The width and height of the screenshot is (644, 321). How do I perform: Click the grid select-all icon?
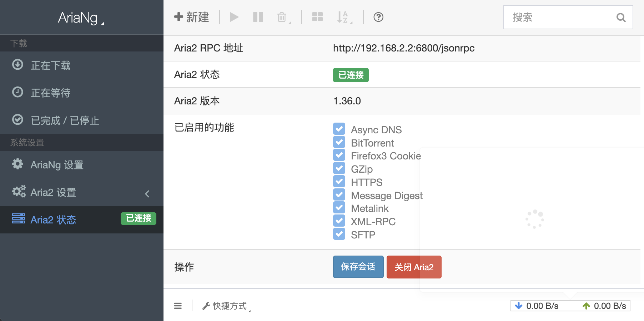coord(317,17)
